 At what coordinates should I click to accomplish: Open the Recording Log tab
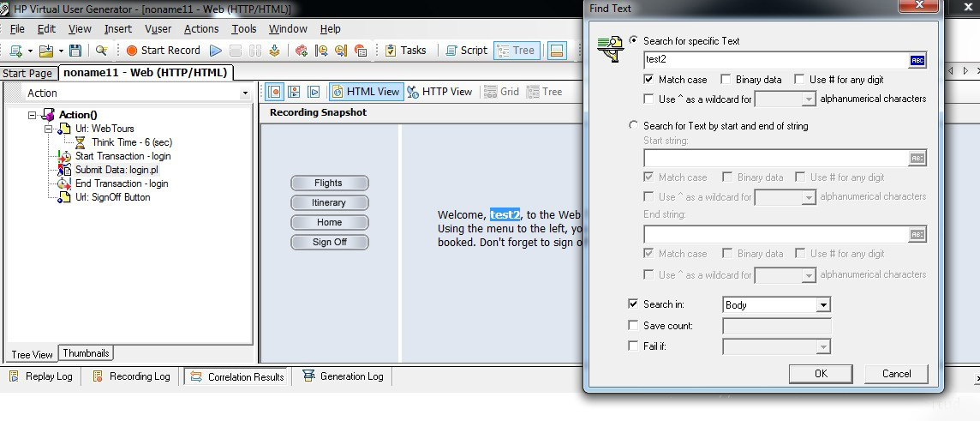pos(132,376)
